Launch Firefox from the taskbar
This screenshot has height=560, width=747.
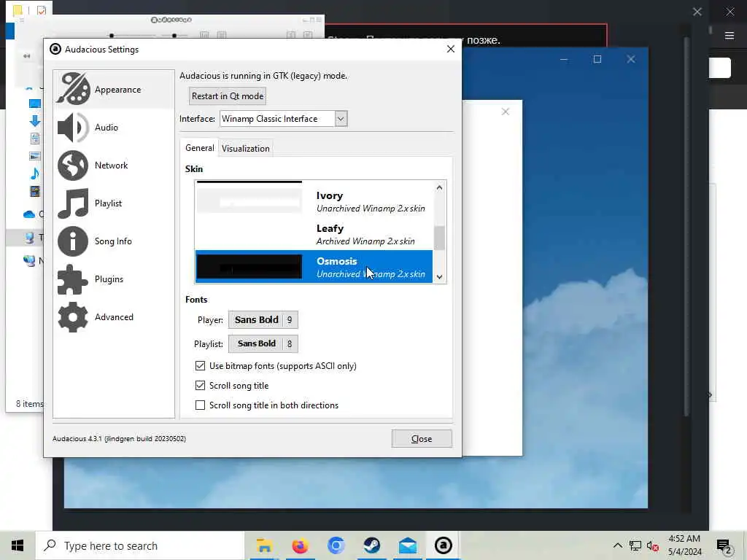point(300,545)
